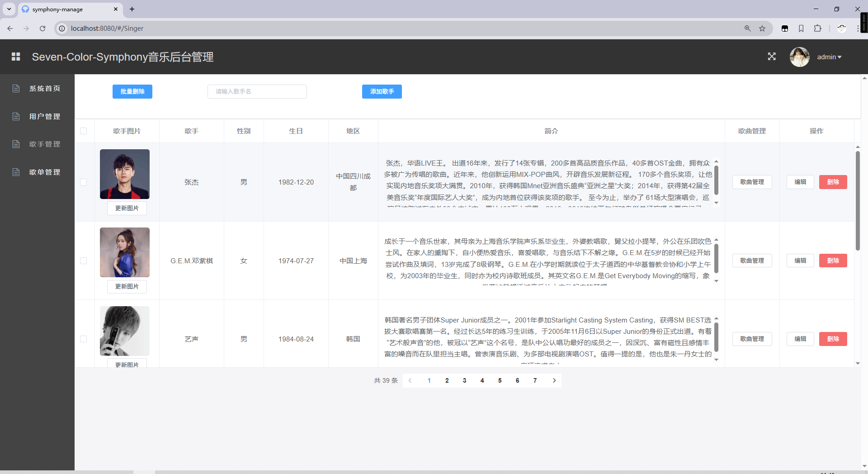The image size is (868, 474).
Task: Click region cell 中国上海
Action: (354, 261)
